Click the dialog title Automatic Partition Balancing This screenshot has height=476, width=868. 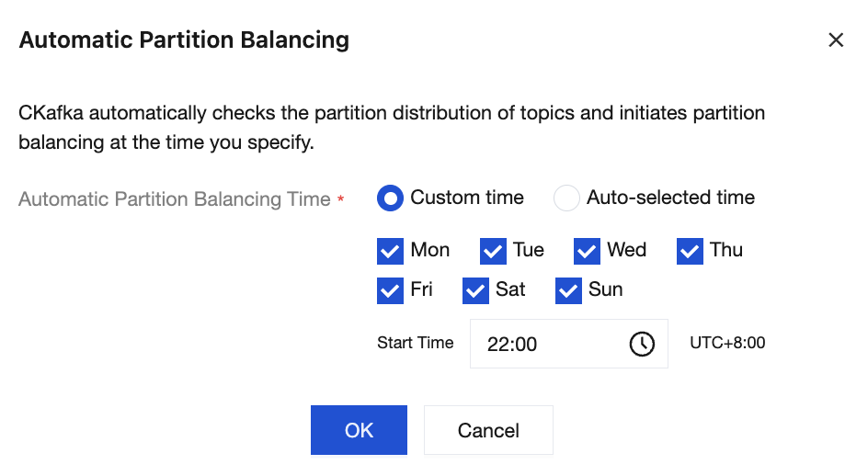click(x=184, y=40)
